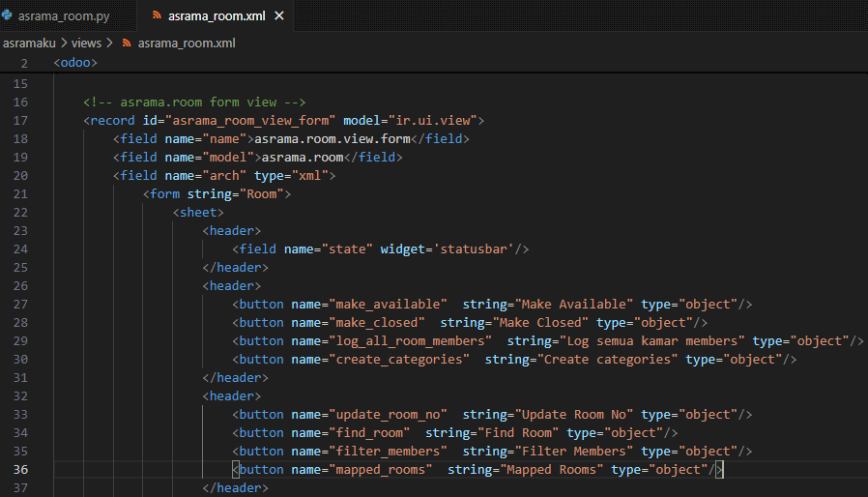
Task: Click the Python file icon on asrama_room.py tab
Action: click(7, 15)
